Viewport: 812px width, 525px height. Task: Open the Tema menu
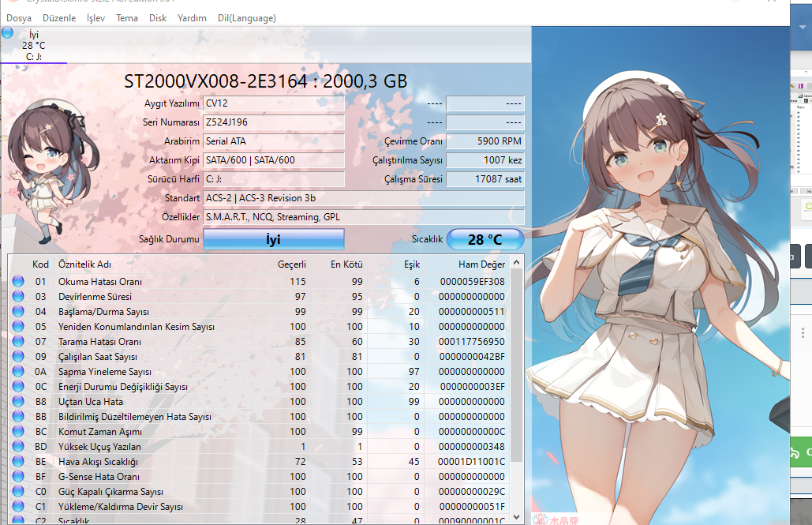tap(127, 18)
